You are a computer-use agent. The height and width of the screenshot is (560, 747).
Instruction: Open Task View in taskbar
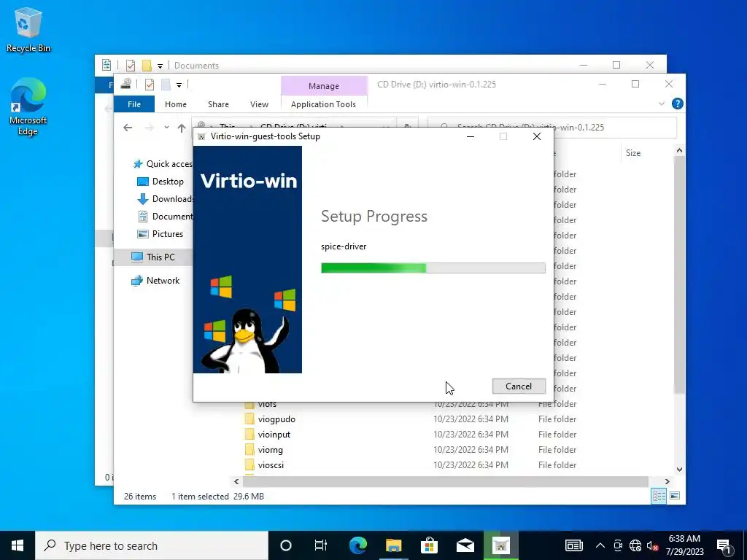point(321,545)
